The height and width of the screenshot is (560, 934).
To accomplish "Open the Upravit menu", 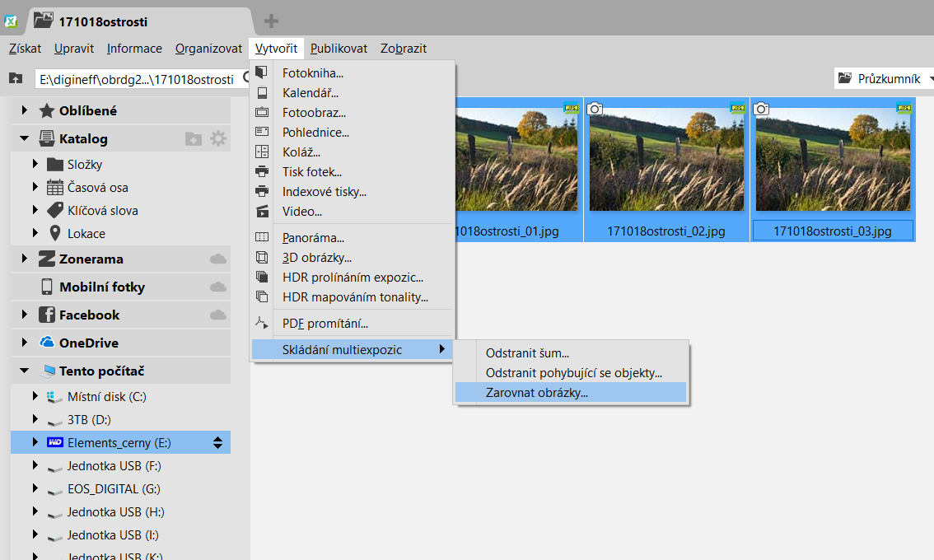I will [x=74, y=49].
